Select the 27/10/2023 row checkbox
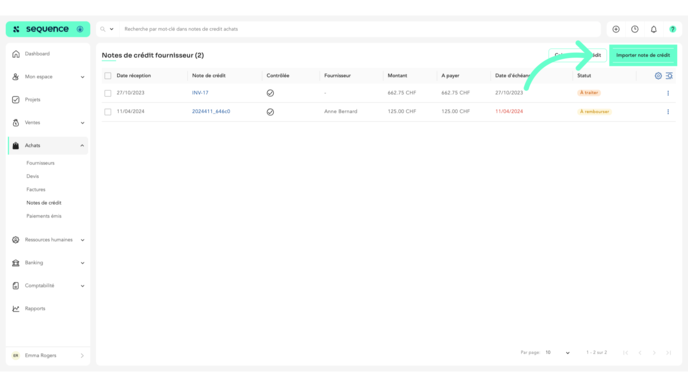The height and width of the screenshot is (387, 688). pos(108,93)
